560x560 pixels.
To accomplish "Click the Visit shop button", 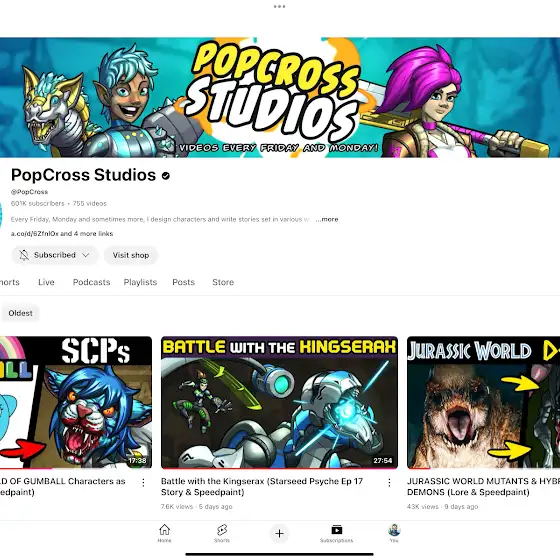I will pos(131,255).
